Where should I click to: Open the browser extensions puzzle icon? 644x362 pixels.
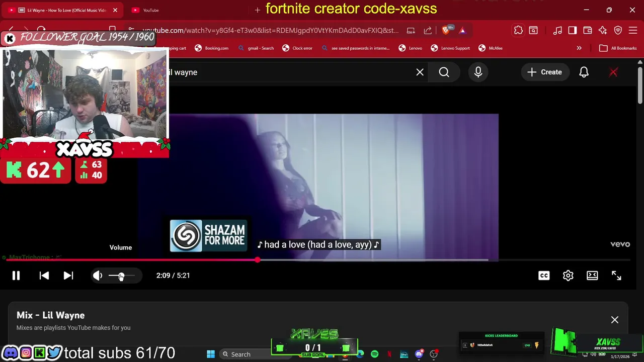click(x=518, y=31)
